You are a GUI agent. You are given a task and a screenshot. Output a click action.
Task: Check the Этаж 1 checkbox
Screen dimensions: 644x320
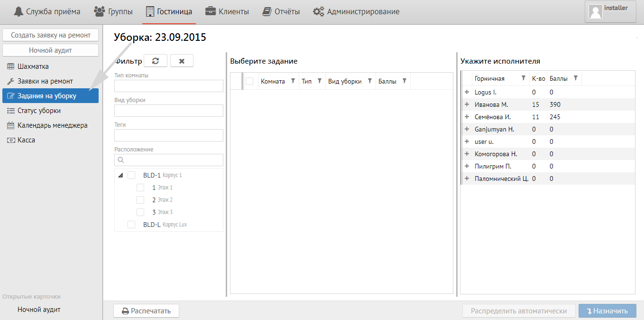click(x=140, y=188)
